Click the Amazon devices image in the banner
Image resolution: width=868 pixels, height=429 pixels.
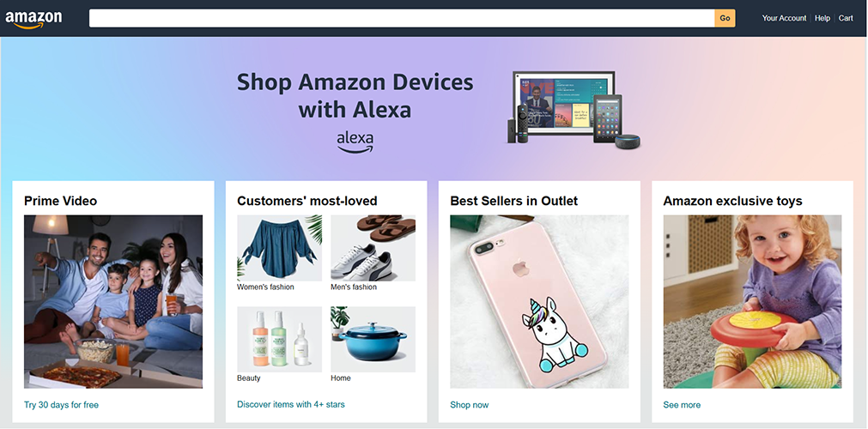click(x=574, y=110)
